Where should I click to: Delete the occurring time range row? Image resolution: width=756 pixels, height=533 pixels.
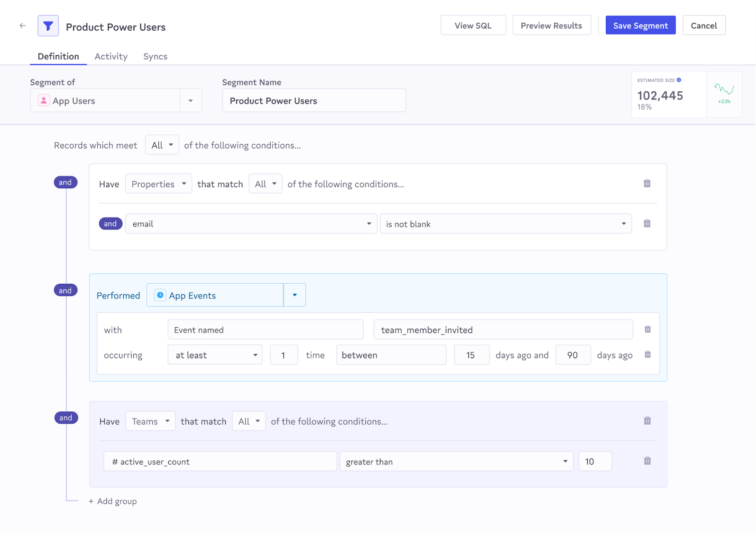point(647,355)
